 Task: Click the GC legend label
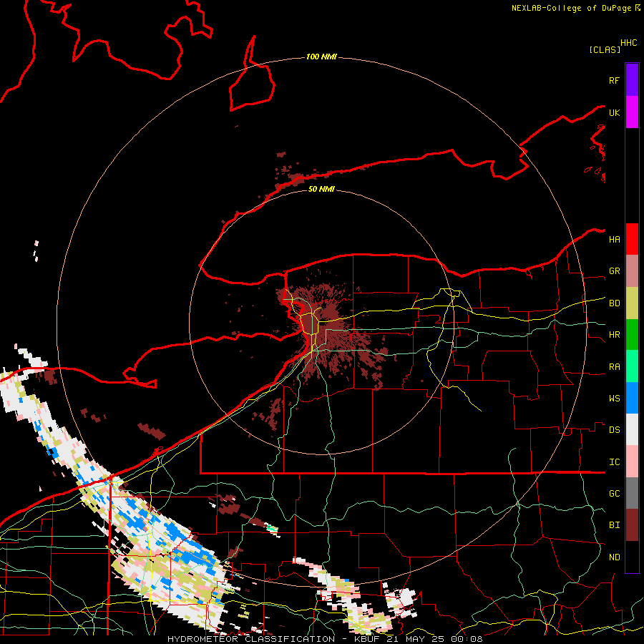[614, 494]
